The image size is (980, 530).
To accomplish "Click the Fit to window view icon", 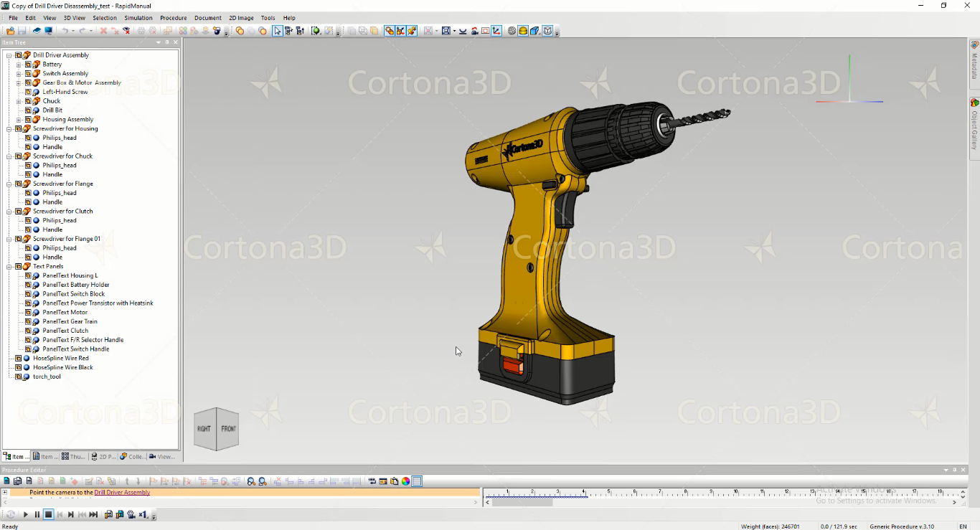I will [x=446, y=31].
